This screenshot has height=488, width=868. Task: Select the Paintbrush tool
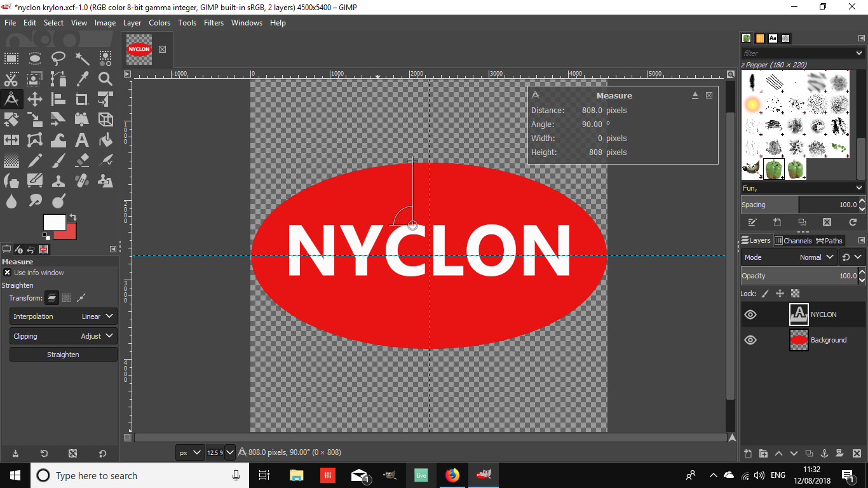tap(58, 160)
